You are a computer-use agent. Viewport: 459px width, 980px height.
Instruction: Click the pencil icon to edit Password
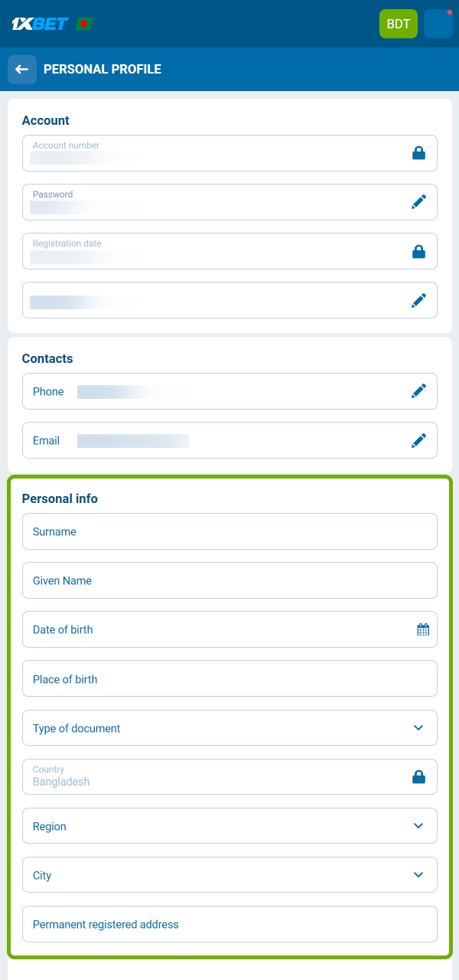(418, 201)
